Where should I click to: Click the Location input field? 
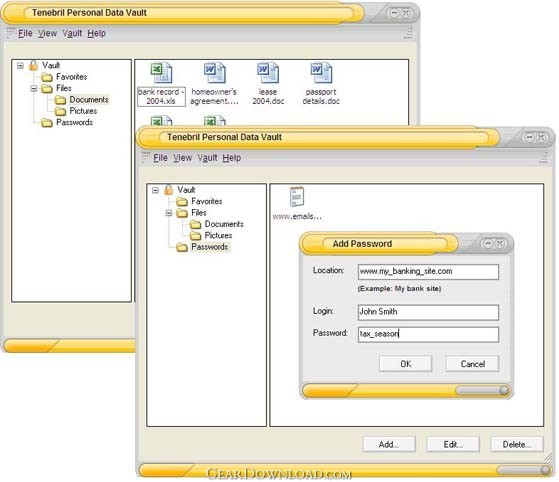[x=428, y=272]
